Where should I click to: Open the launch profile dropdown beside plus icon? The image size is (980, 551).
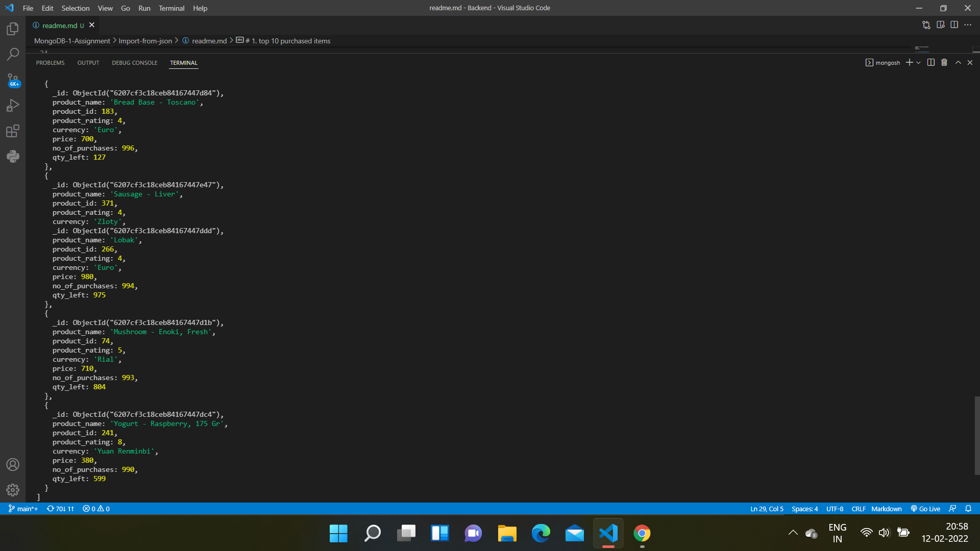point(918,62)
